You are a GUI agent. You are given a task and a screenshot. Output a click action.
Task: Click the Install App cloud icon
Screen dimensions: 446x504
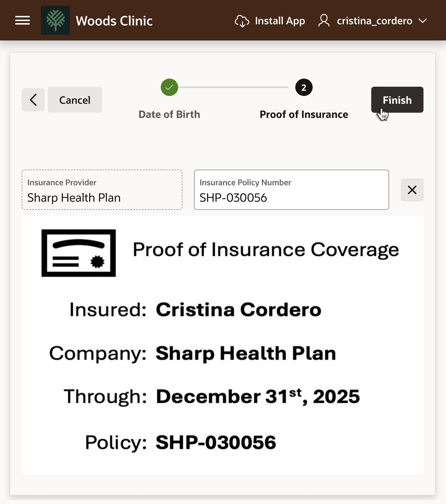coord(242,21)
